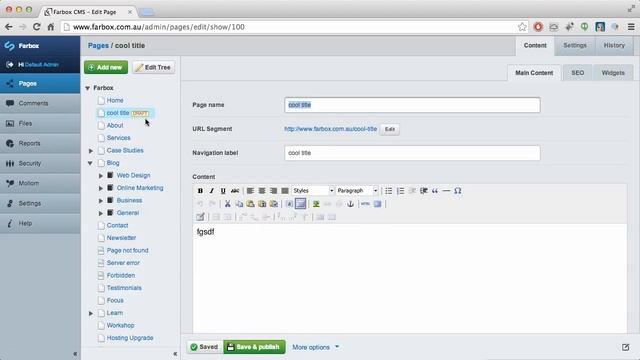640x360 pixels.
Task: Open Files in the sidebar
Action: (x=40, y=123)
